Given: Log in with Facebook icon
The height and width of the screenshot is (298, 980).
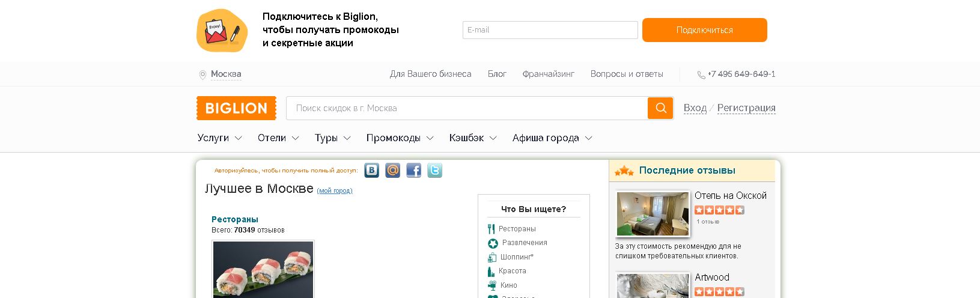Looking at the screenshot, I should pyautogui.click(x=413, y=171).
